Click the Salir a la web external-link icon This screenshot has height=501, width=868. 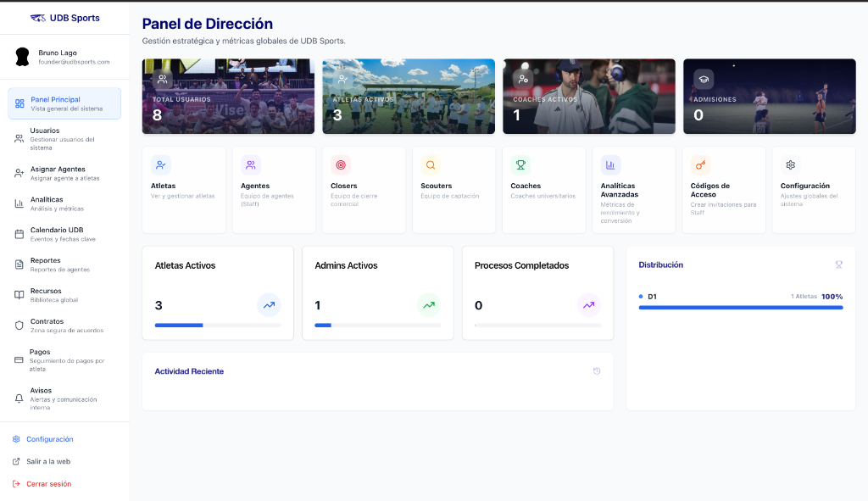(x=16, y=461)
